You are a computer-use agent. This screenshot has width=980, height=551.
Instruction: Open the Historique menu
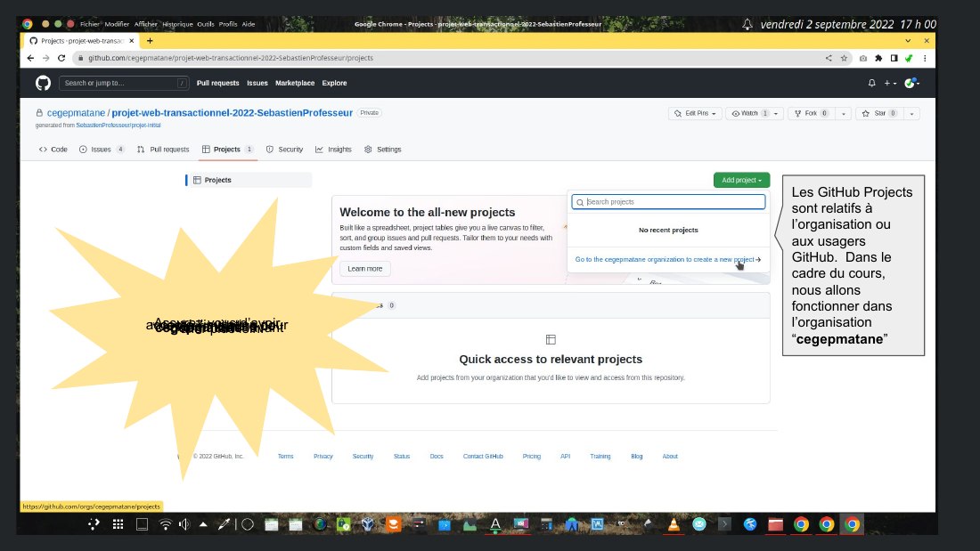tap(177, 24)
